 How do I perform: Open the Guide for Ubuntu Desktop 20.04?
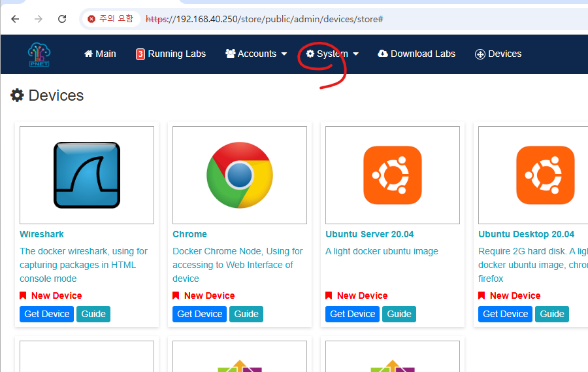click(x=552, y=314)
